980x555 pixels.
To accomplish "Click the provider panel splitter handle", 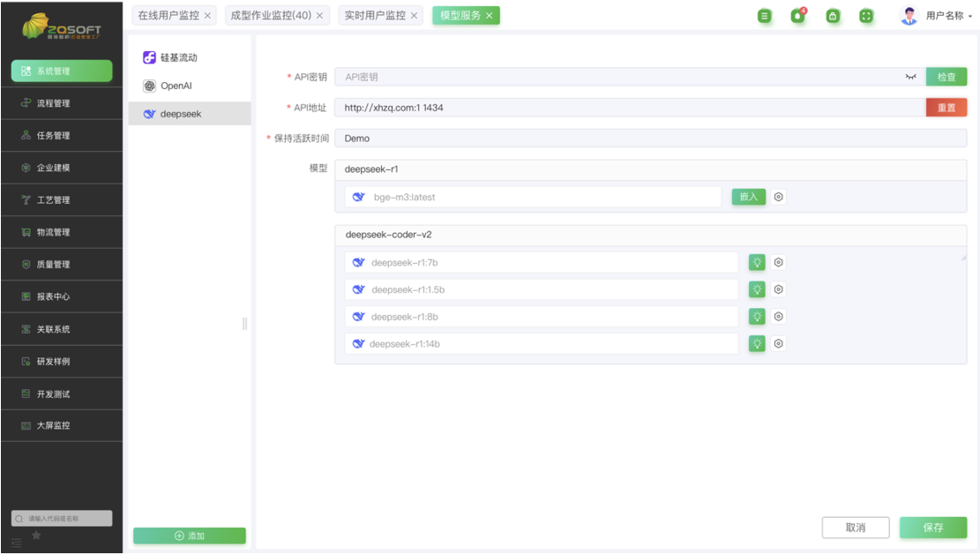I will [x=244, y=324].
